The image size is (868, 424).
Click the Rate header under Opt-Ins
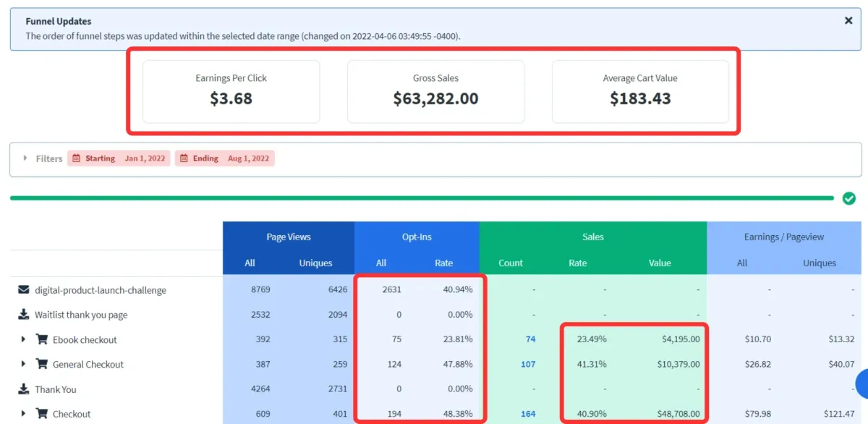pos(444,263)
